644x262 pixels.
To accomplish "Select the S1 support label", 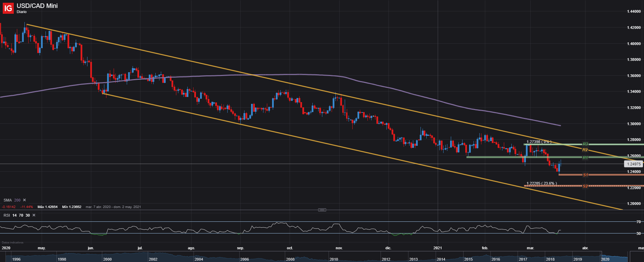I will coord(585,175).
